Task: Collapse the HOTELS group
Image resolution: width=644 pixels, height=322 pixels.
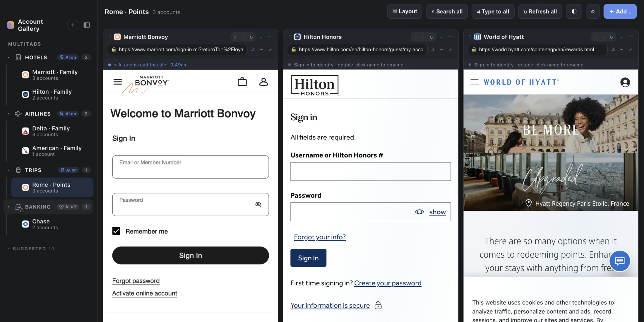Action: tap(9, 57)
